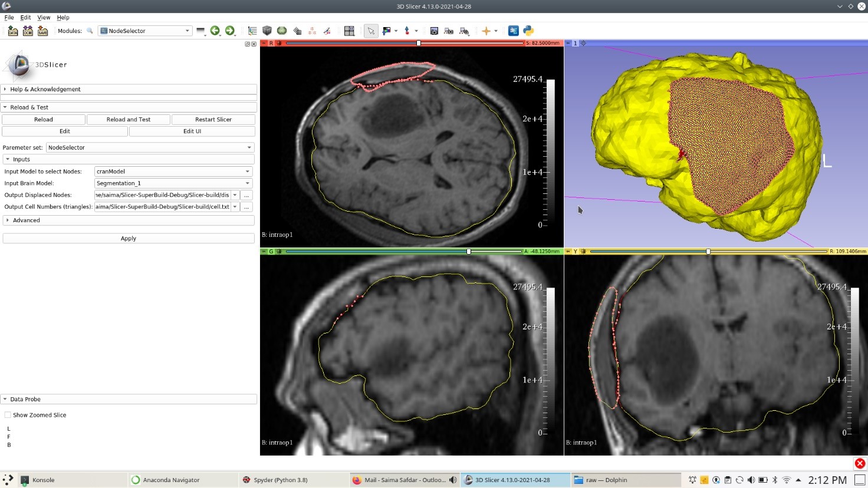Select the mouse pointer interaction mode

coord(371,31)
